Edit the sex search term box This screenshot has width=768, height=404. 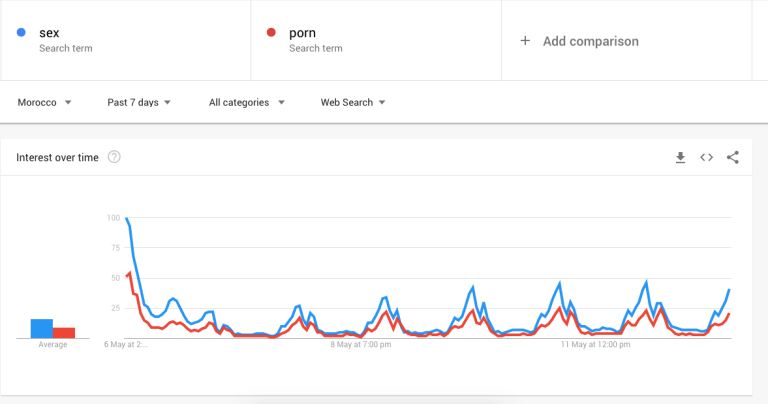coord(125,40)
